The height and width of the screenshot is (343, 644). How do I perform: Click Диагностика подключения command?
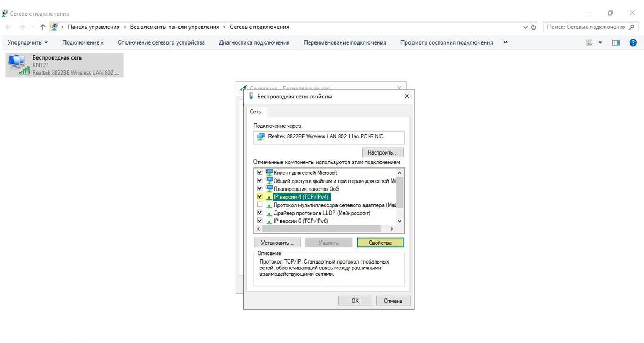[254, 42]
